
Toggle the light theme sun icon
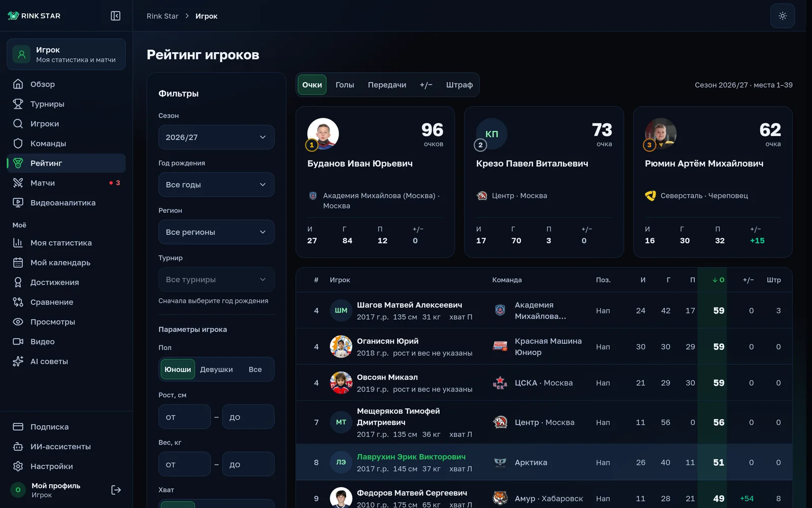783,16
